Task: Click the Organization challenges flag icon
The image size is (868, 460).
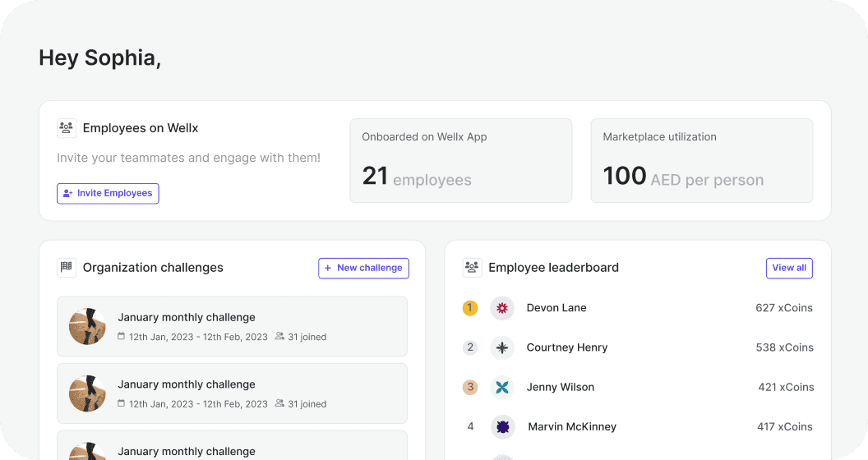Action: [x=67, y=268]
